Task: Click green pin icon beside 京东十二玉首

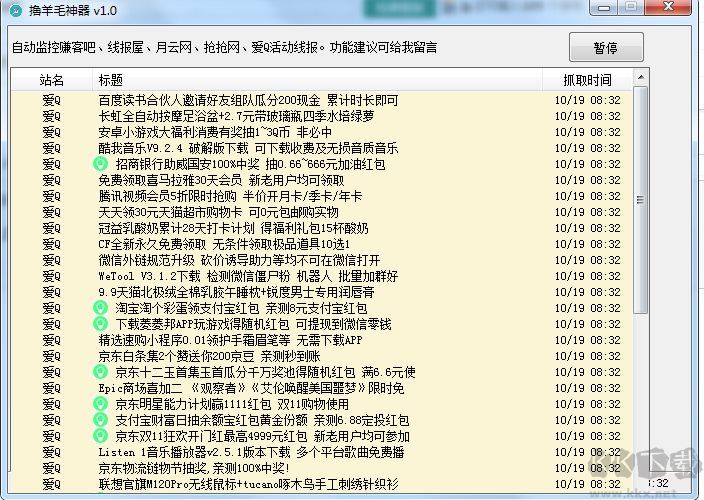Action: tap(100, 372)
